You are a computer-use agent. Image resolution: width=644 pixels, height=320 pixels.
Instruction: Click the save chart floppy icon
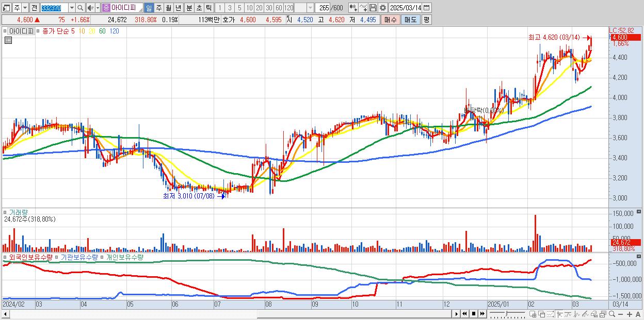[x=373, y=8]
